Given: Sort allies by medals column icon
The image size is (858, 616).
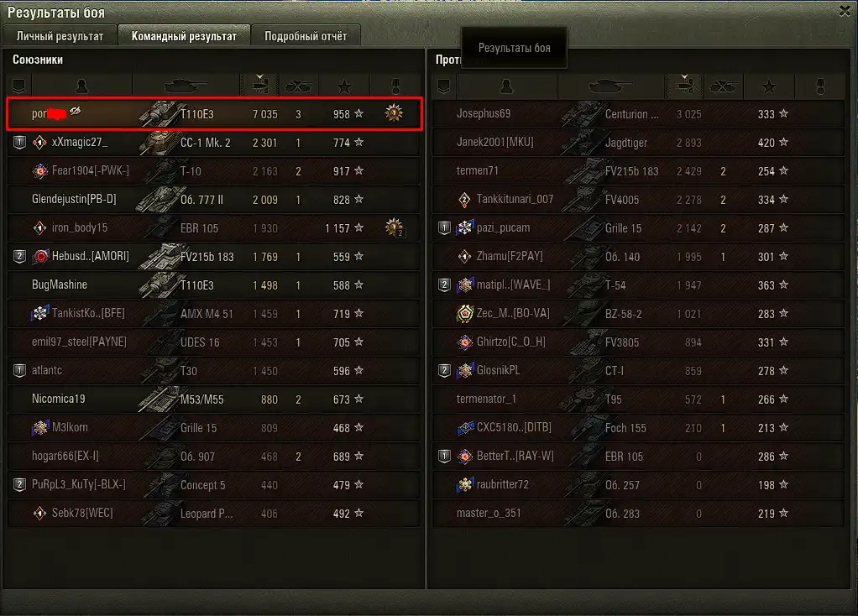Looking at the screenshot, I should point(395,86).
